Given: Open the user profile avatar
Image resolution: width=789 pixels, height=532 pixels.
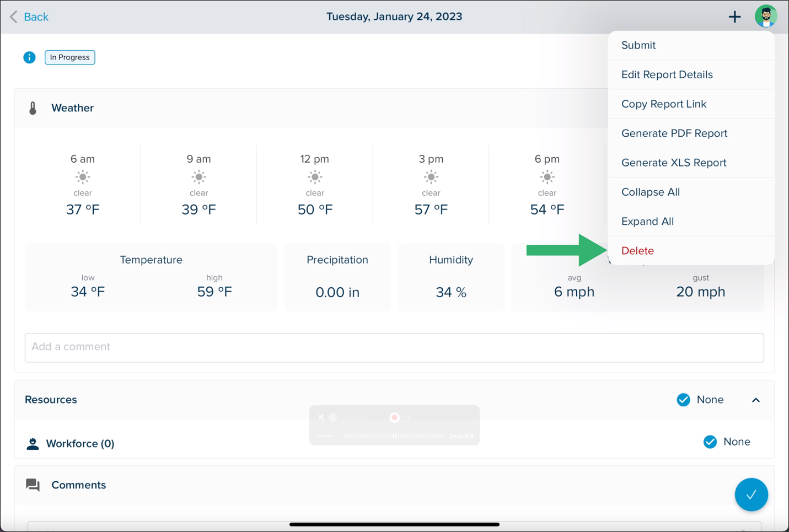Looking at the screenshot, I should pyautogui.click(x=766, y=16).
